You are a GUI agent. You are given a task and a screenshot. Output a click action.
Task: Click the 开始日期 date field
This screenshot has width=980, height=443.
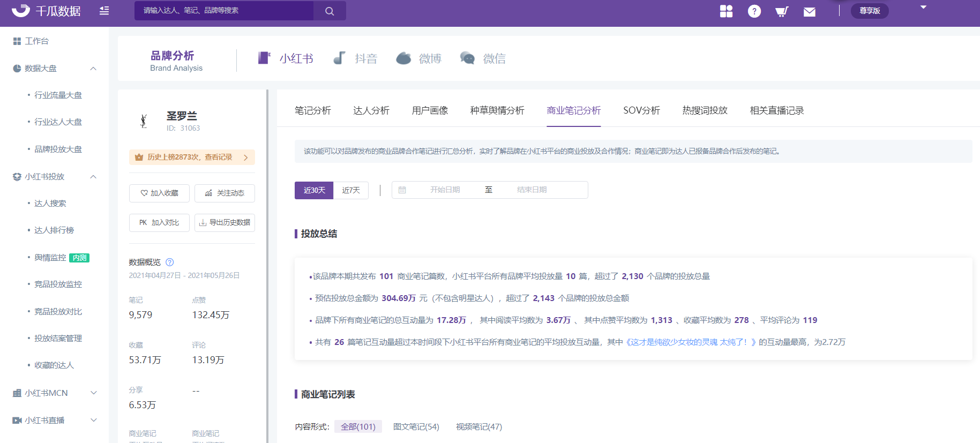click(445, 190)
